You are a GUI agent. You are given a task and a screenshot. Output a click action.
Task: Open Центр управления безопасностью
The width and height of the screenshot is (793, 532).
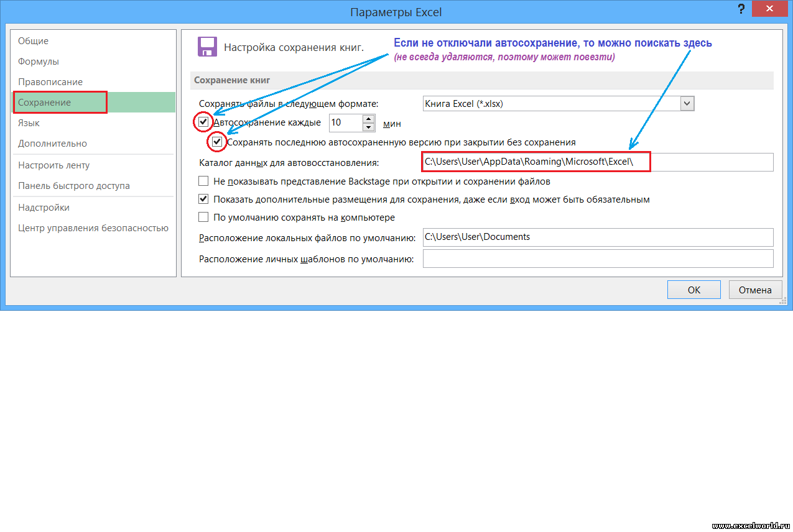(x=93, y=228)
